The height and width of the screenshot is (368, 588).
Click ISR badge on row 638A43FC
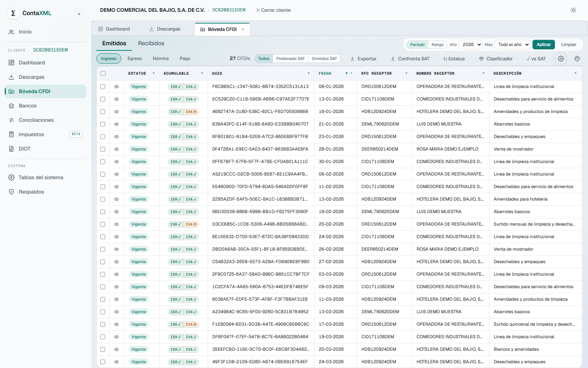tap(176, 124)
